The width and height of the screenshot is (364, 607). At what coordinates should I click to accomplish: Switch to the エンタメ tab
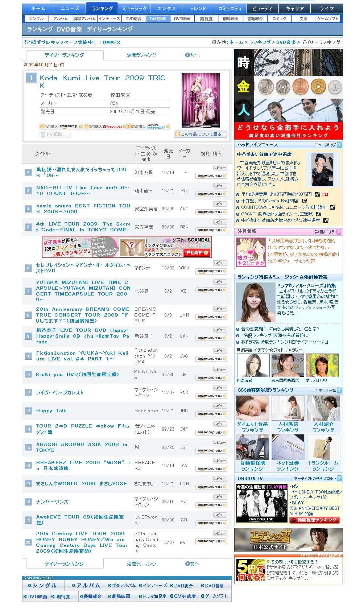166,8
